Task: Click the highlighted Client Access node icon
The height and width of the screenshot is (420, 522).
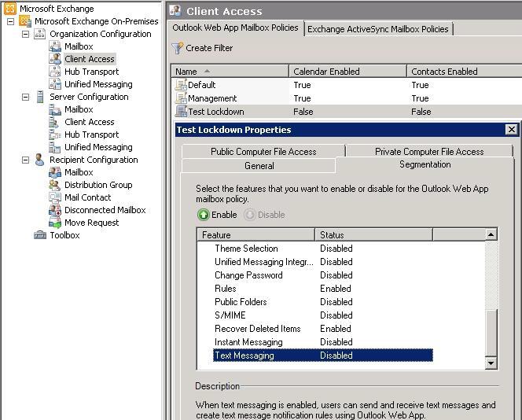Action: pyautogui.click(x=55, y=59)
